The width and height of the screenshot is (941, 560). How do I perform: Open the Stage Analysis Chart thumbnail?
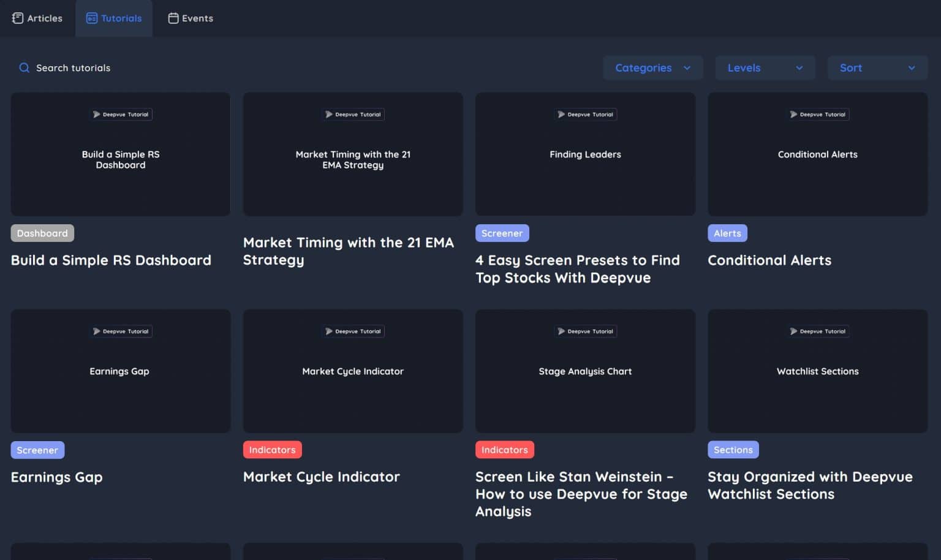585,371
